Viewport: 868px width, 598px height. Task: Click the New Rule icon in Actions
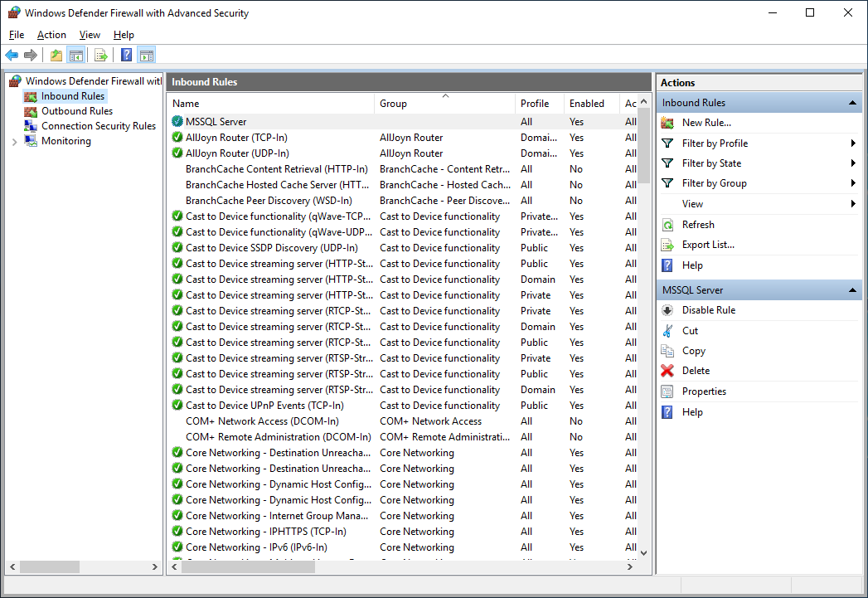point(667,123)
